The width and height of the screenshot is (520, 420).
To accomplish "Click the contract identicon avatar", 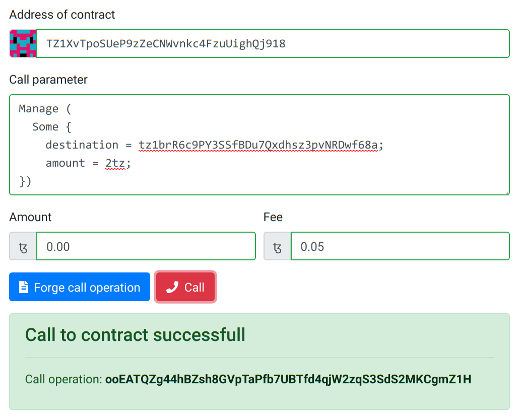I will click(23, 44).
